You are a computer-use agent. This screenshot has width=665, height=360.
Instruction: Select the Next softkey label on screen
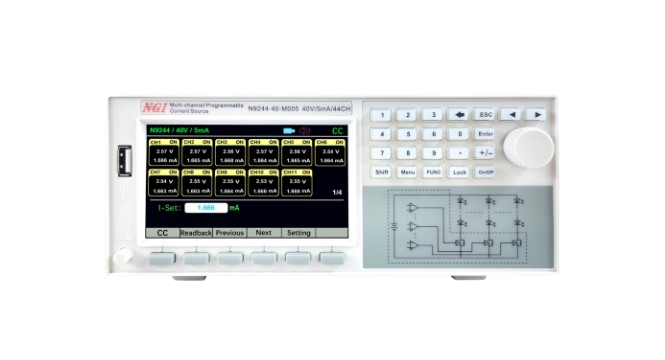[x=263, y=233]
